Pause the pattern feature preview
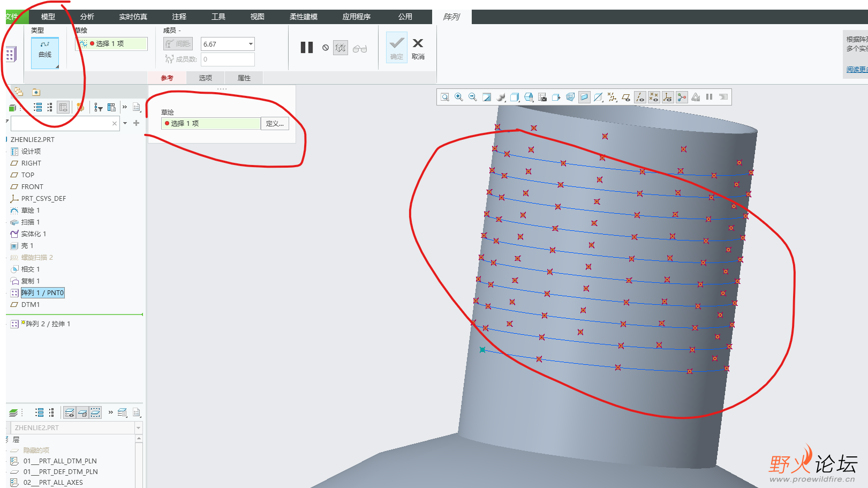Screen dimensions: 868x488 point(307,48)
